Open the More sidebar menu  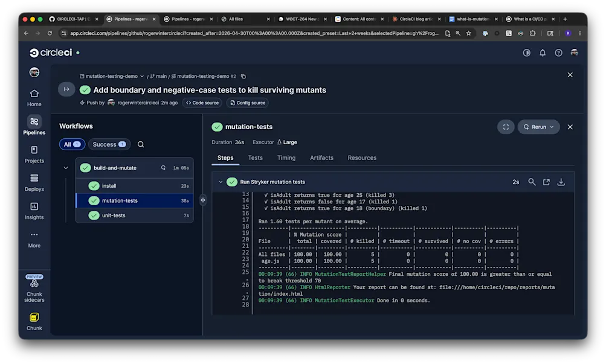tap(34, 239)
